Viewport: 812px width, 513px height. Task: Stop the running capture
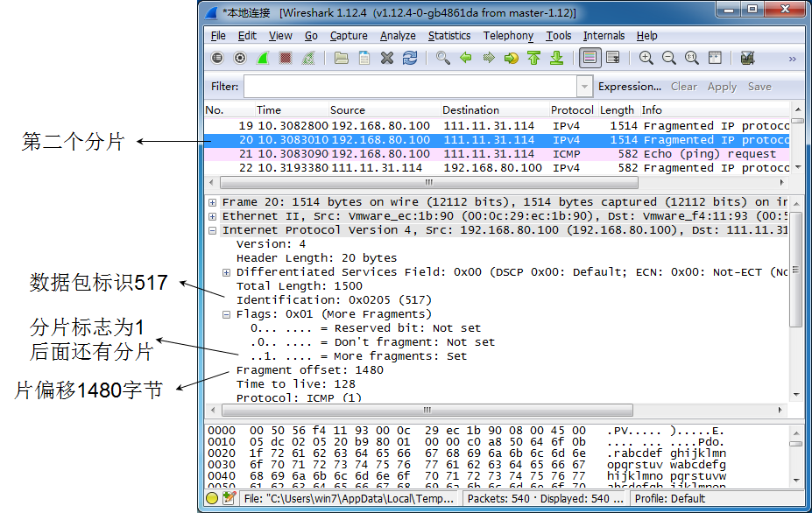point(286,58)
